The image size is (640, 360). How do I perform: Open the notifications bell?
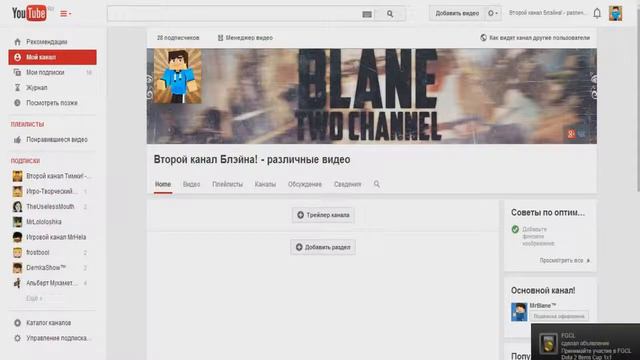point(597,13)
